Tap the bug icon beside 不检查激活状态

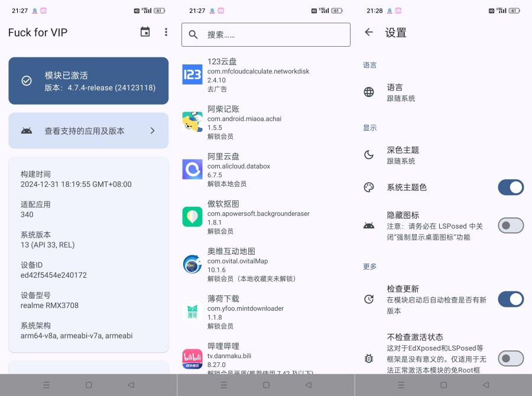[369, 358]
